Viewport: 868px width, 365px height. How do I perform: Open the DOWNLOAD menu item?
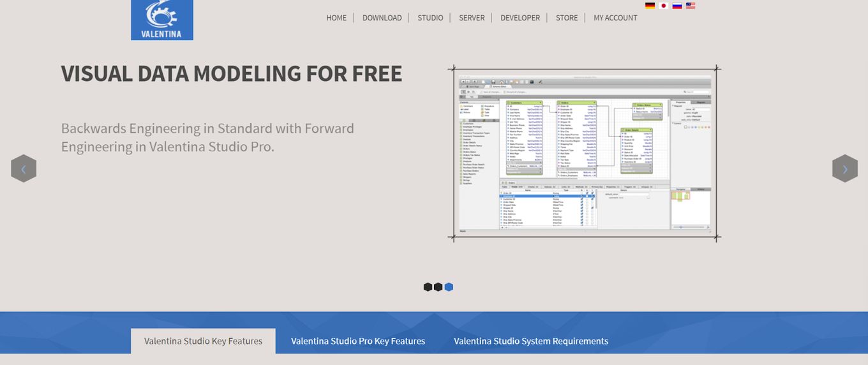click(x=382, y=18)
